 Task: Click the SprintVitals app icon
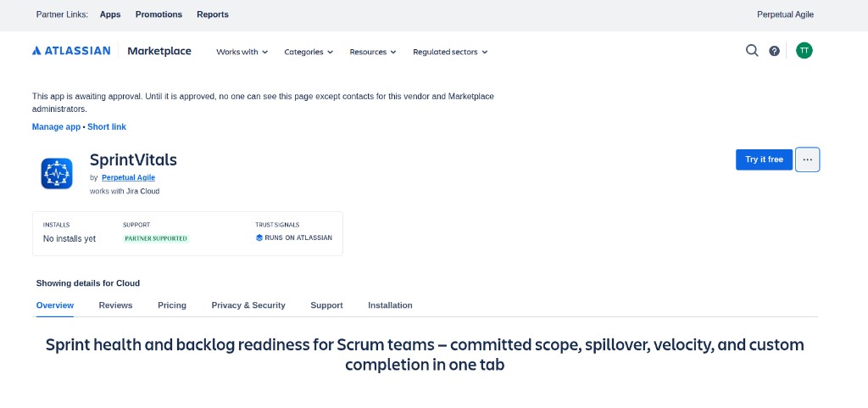point(57,174)
